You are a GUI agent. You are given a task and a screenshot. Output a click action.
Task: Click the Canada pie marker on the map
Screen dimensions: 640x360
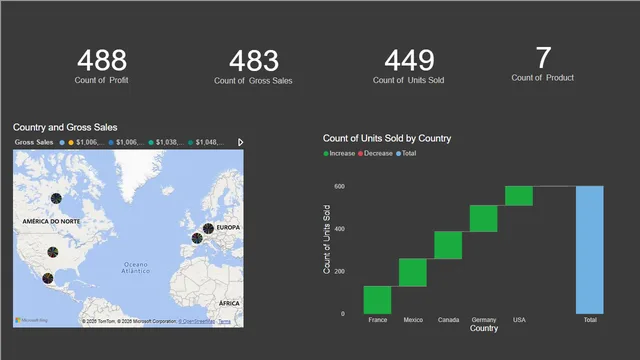click(x=56, y=198)
